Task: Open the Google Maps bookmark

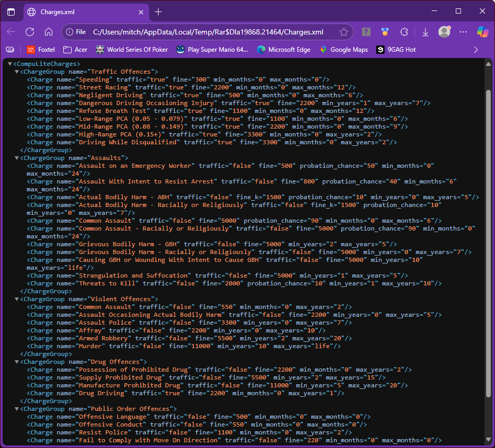Action: (343, 50)
